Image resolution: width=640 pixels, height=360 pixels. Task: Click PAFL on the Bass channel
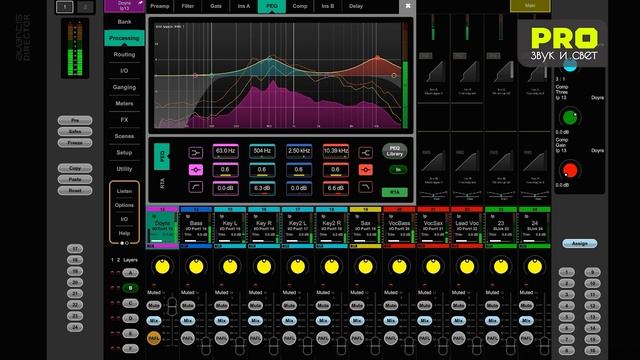tap(188, 338)
